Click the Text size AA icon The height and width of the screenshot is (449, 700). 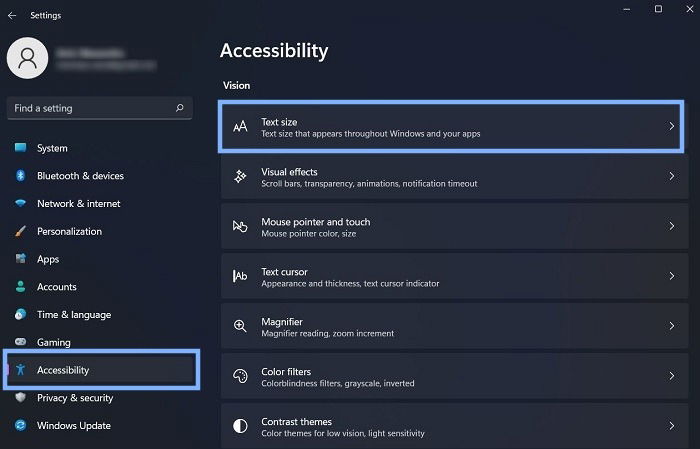[240, 126]
